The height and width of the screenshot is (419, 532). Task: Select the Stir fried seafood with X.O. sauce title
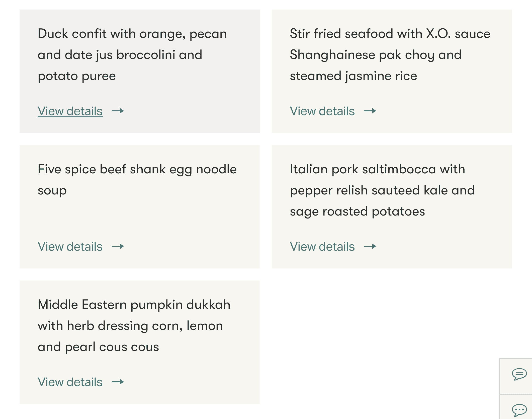[x=390, y=34]
